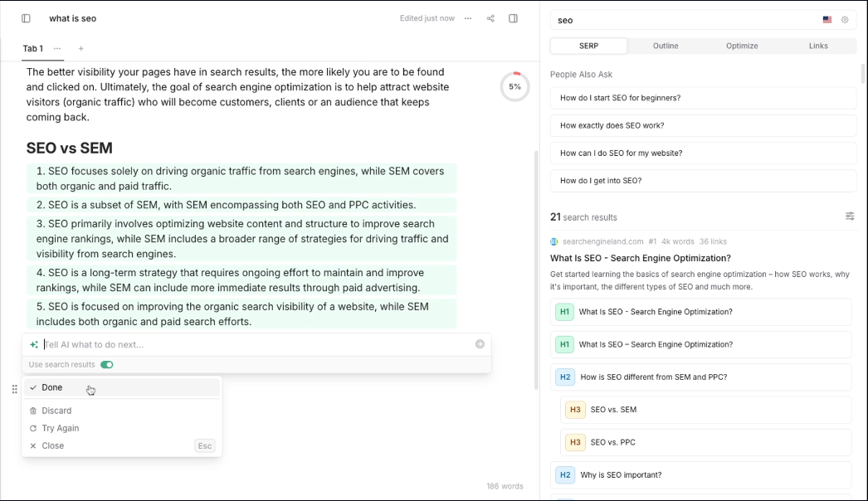Image resolution: width=868 pixels, height=501 pixels.
Task: Click generated list item 2 about SEO subset
Action: coord(241,205)
